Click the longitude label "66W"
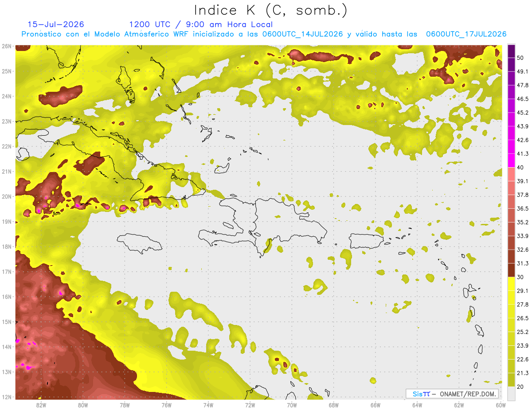Viewport: 532px width, 411px height. 375,405
